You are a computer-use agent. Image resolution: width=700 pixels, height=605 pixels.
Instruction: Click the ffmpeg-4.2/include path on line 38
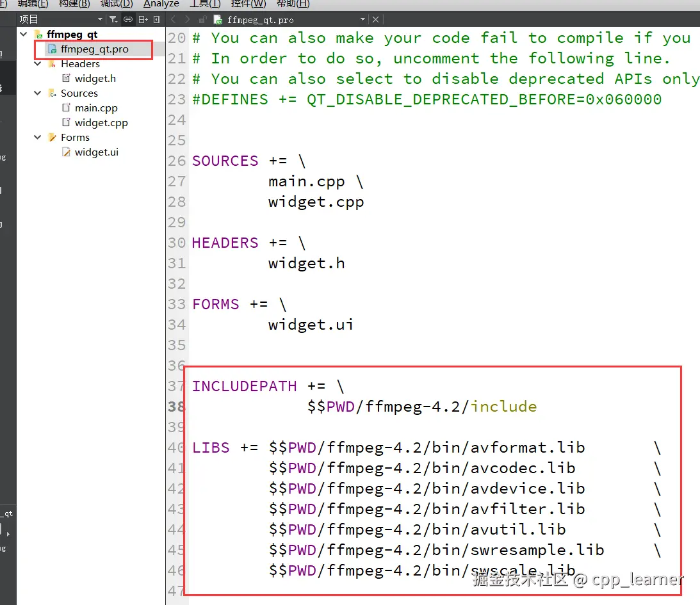click(422, 407)
